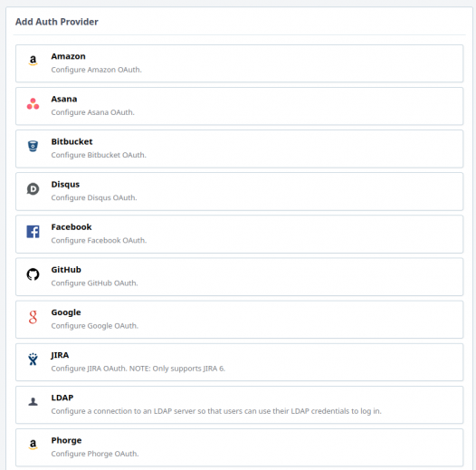Screen dimensions: 476x470
Task: Click the Facebook logo icon
Action: pyautogui.click(x=33, y=232)
